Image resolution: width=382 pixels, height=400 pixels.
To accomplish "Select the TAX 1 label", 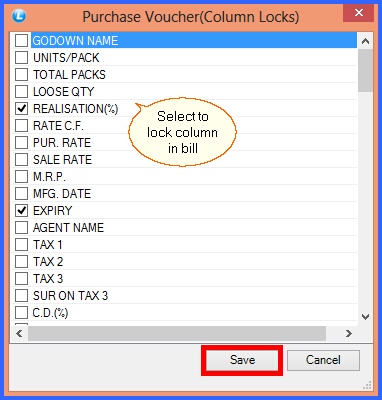I will pyautogui.click(x=47, y=245).
